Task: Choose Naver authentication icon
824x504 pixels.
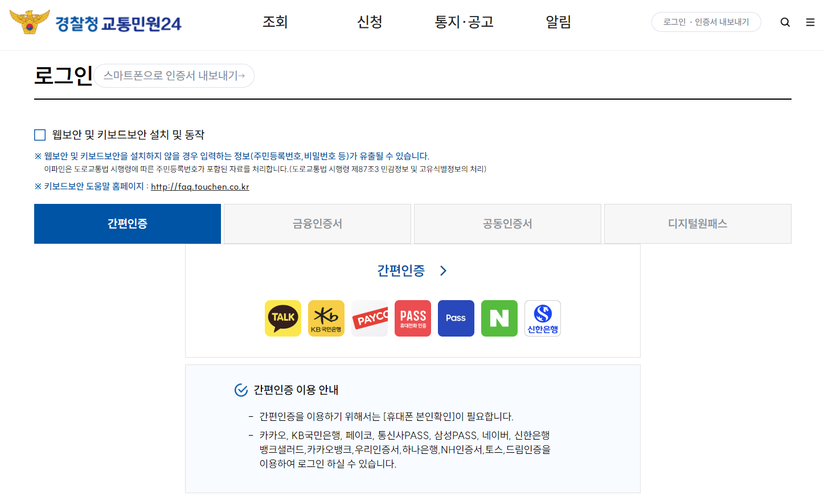Action: pos(499,318)
